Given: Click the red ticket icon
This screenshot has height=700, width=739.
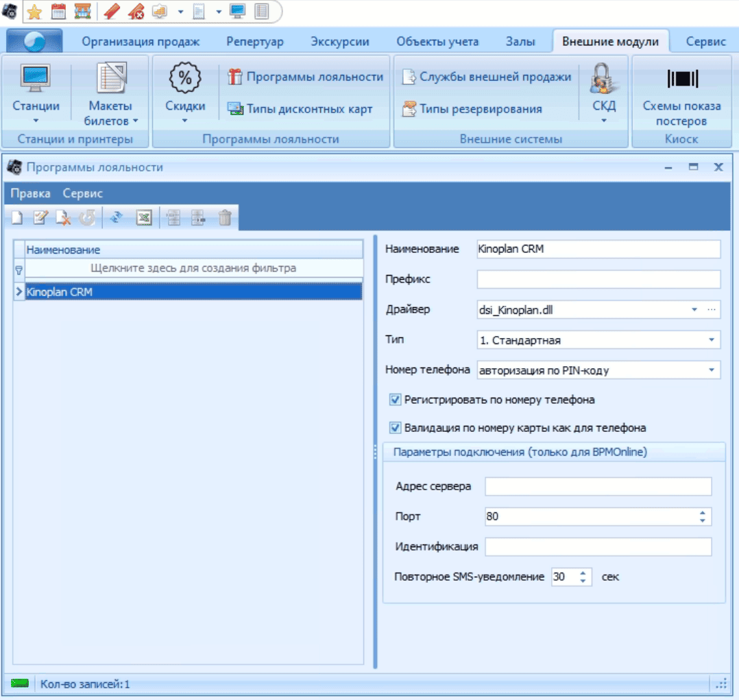Looking at the screenshot, I should coord(112,12).
